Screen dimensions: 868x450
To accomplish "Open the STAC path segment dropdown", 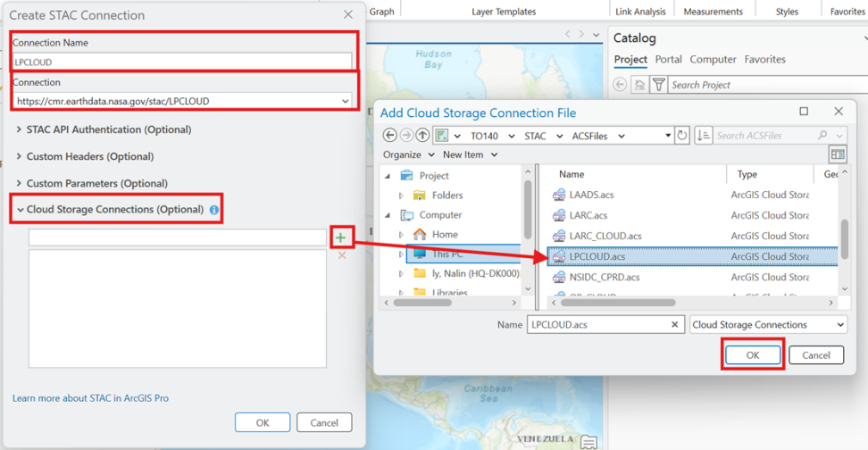I will 560,137.
